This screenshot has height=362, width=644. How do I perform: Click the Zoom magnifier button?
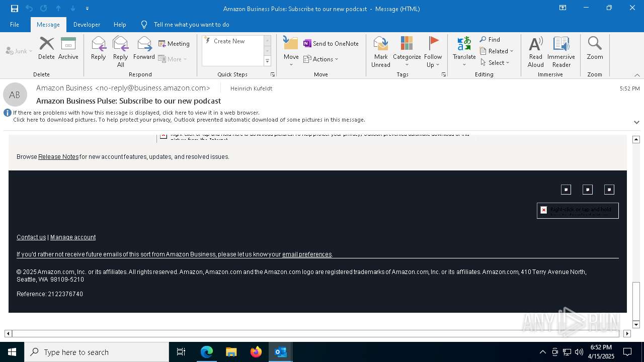click(595, 48)
